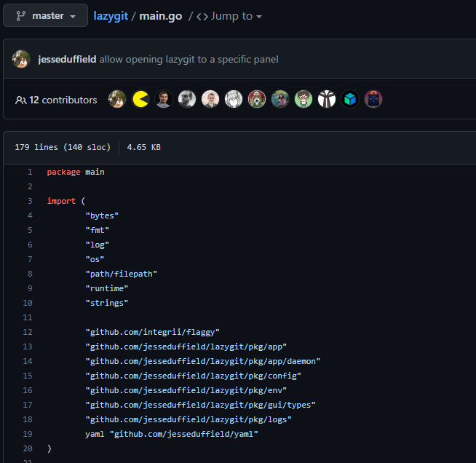Click the "fmt" import string
Viewport: 476px width, 463px height.
pos(97,230)
